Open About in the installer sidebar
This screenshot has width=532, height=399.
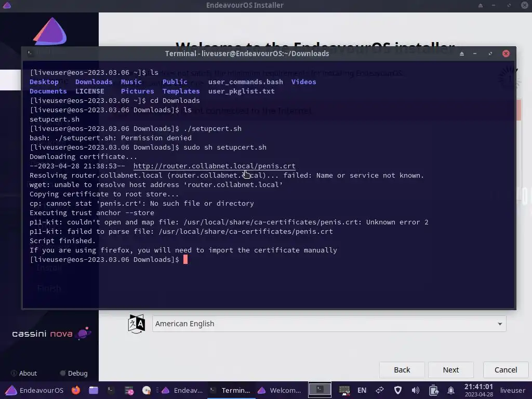click(x=24, y=373)
